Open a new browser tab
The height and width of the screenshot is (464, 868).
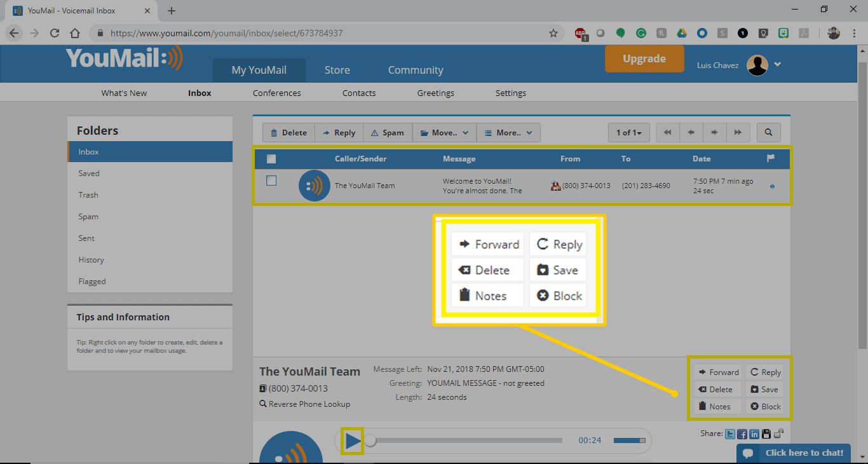[x=172, y=11]
